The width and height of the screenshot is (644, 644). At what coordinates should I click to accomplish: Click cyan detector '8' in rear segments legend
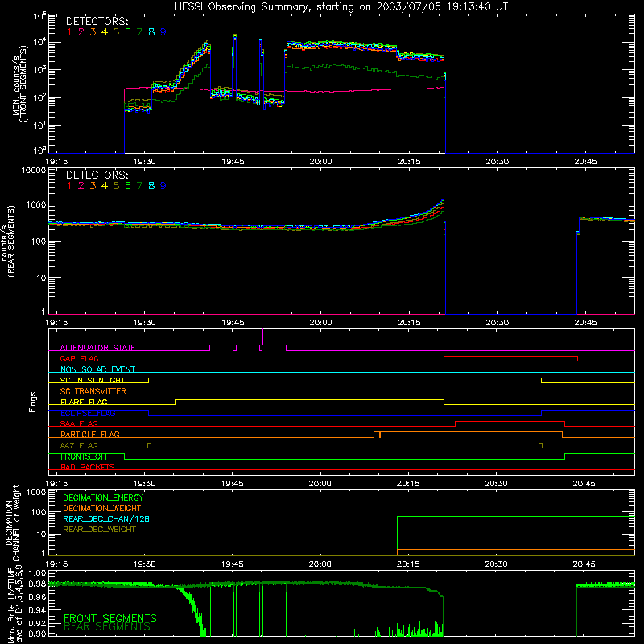tap(151, 186)
